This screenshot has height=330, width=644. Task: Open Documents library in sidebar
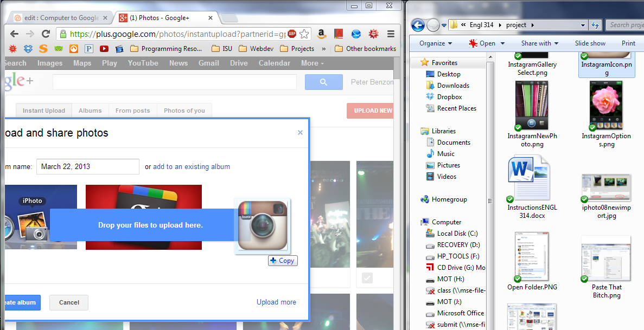pyautogui.click(x=448, y=143)
